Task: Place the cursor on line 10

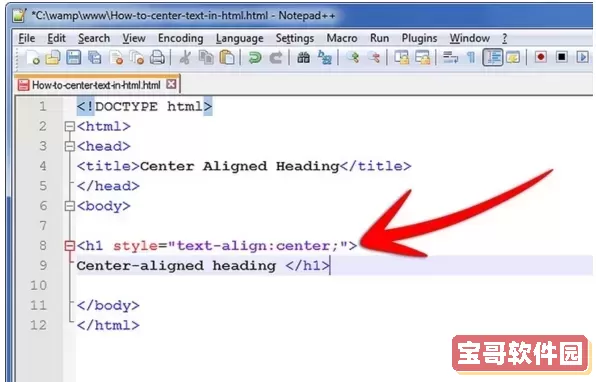Action: 334,285
